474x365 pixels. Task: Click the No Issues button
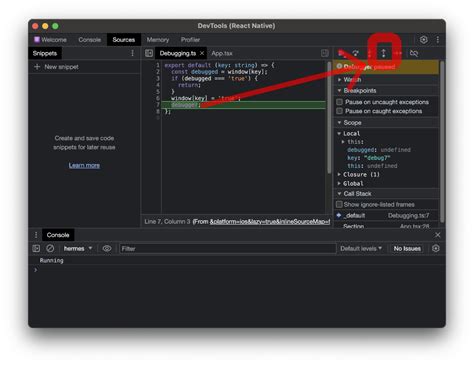coord(407,249)
